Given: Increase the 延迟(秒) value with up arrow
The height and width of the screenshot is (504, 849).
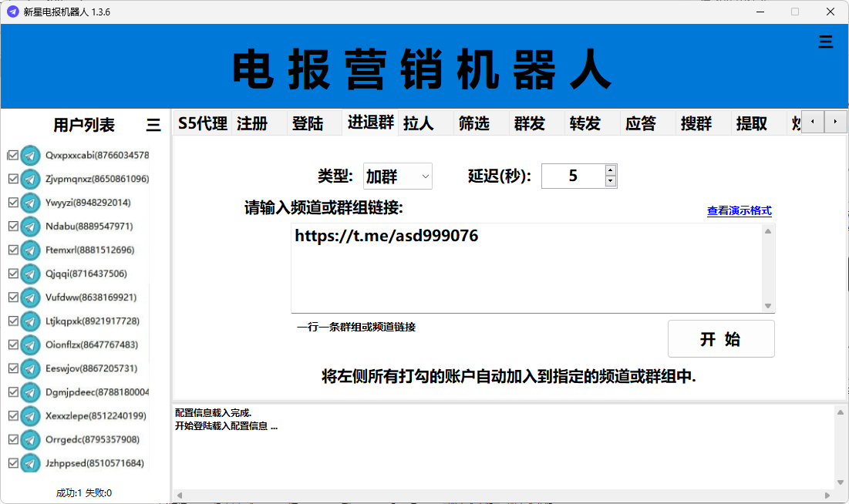Looking at the screenshot, I should pos(610,170).
